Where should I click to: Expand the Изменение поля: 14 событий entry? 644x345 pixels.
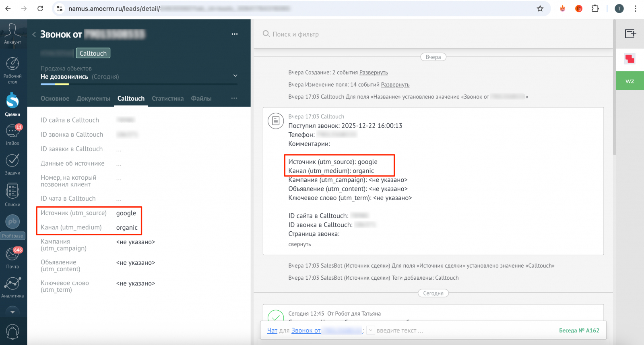395,85
